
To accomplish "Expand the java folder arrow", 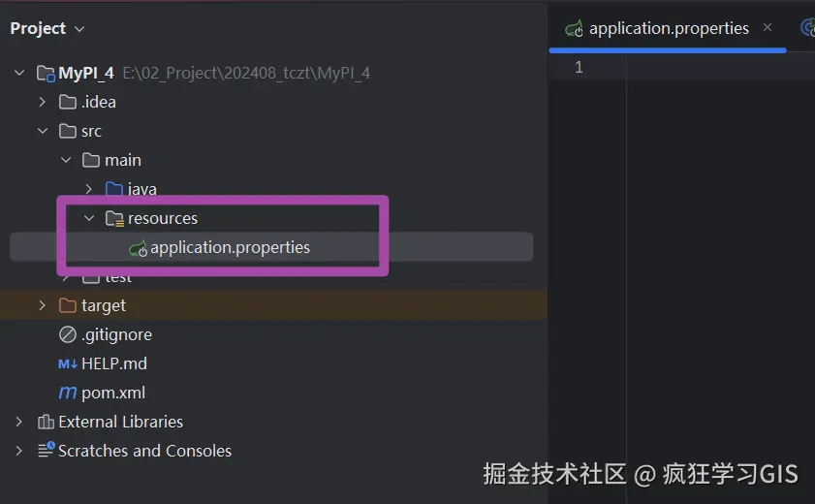I will pos(88,189).
